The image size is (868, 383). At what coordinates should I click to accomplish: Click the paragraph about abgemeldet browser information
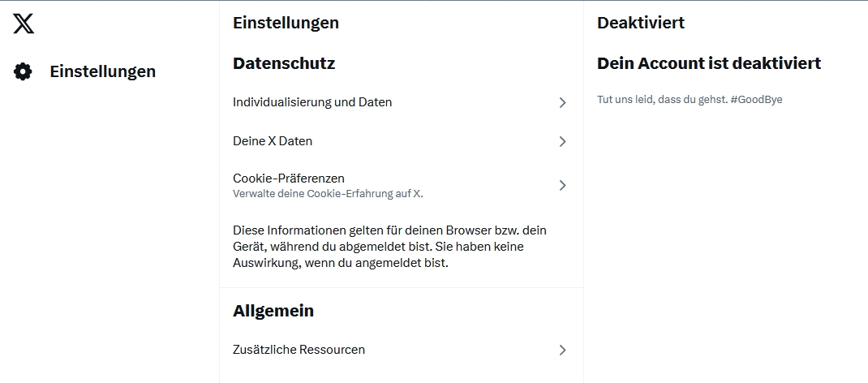click(389, 247)
